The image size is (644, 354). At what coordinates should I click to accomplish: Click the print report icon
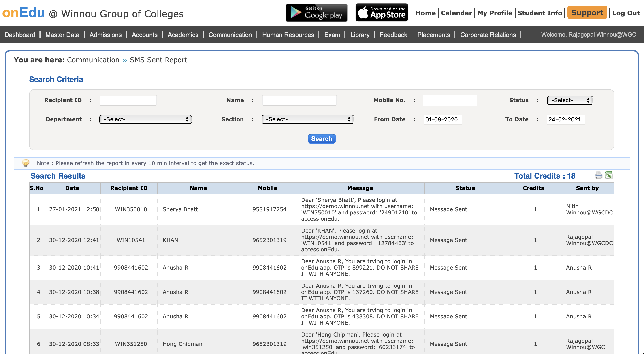point(598,175)
